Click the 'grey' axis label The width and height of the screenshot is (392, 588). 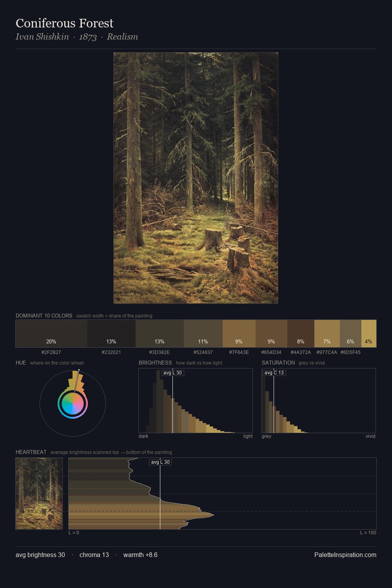267,436
